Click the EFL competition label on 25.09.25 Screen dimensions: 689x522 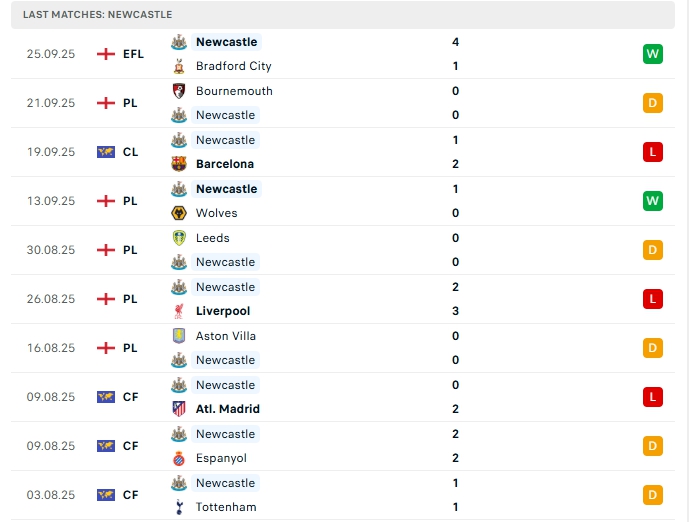pos(134,54)
